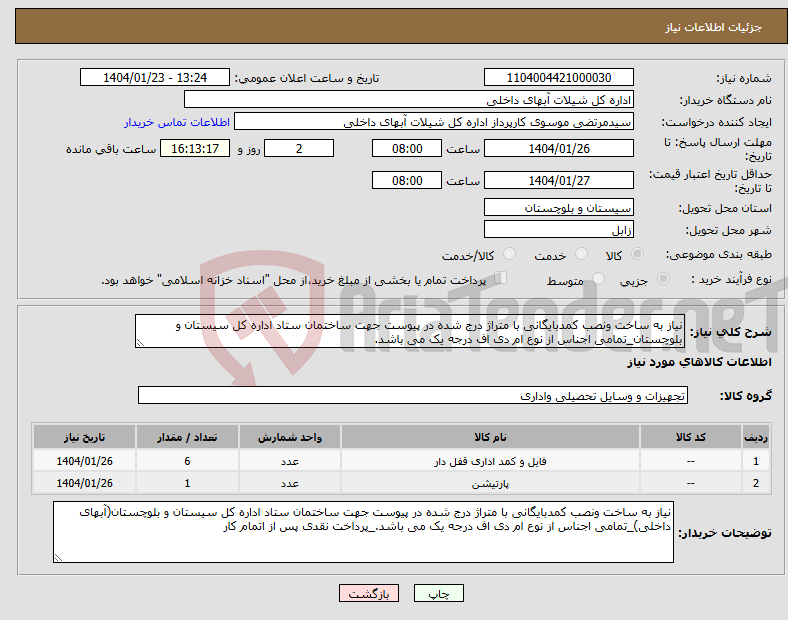Click unit cell عدد in پارتیشن row
This screenshot has height=620, width=788.
click(290, 483)
